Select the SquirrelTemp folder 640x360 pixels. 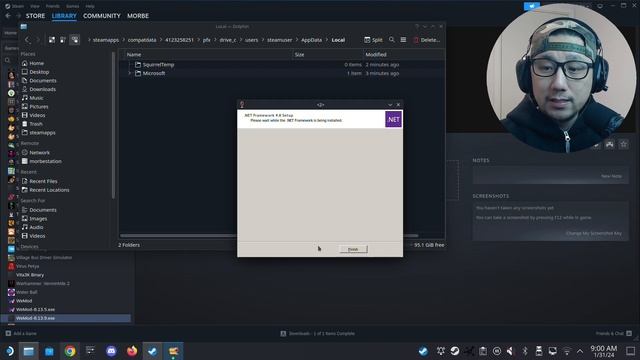[158, 64]
